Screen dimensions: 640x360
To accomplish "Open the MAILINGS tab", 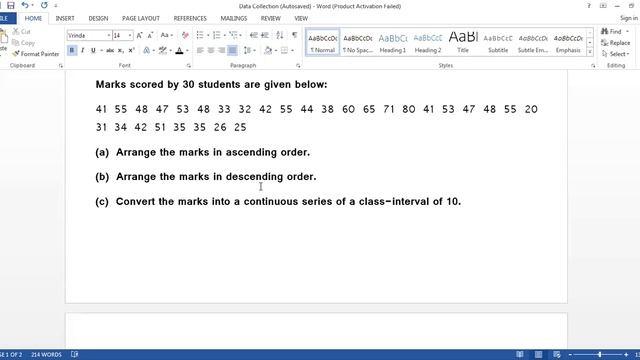I will tap(233, 18).
